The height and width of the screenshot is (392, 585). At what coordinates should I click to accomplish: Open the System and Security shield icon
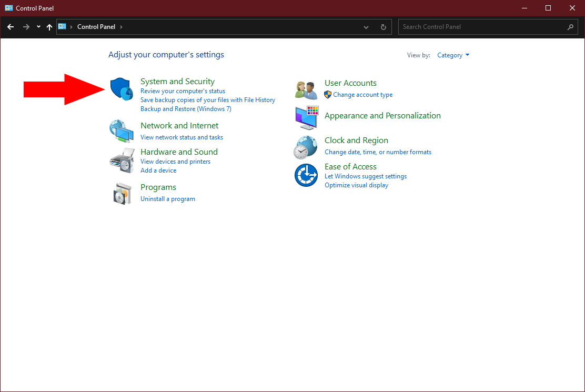[122, 89]
